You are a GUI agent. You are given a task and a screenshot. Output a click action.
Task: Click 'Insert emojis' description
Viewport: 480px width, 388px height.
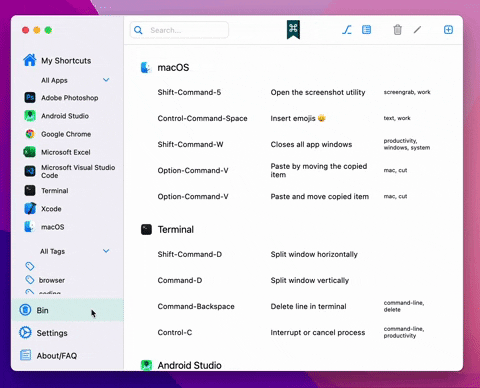pos(298,118)
